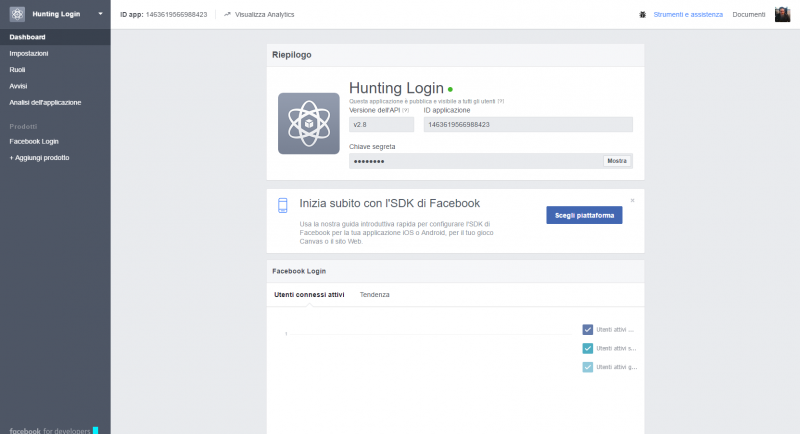
Task: Toggle the first Utenti attivi checkbox
Action: pyautogui.click(x=588, y=330)
